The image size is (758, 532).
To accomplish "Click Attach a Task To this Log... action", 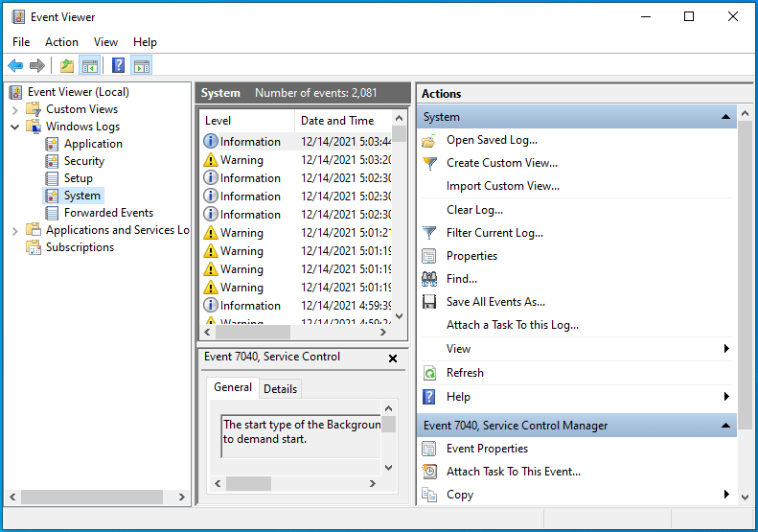I will pos(513,325).
